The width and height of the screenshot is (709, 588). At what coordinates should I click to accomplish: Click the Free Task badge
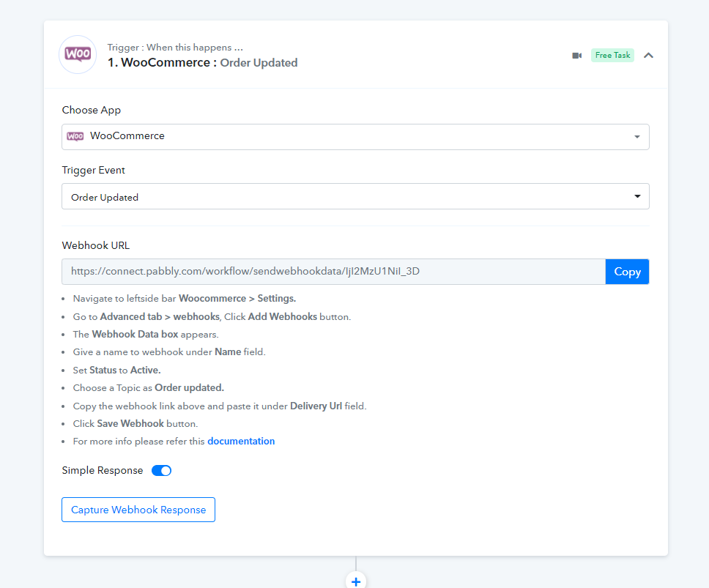[x=612, y=55]
